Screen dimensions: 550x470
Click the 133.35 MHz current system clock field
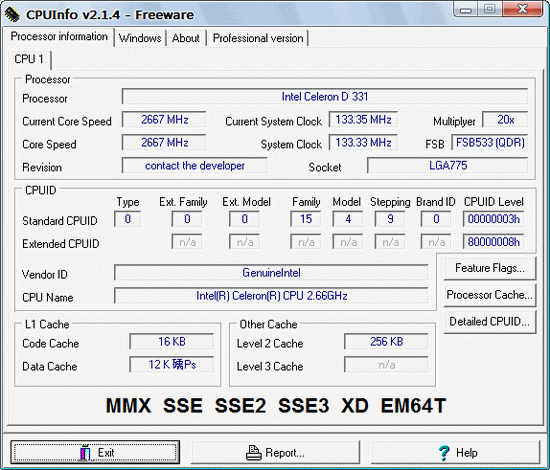tap(363, 120)
